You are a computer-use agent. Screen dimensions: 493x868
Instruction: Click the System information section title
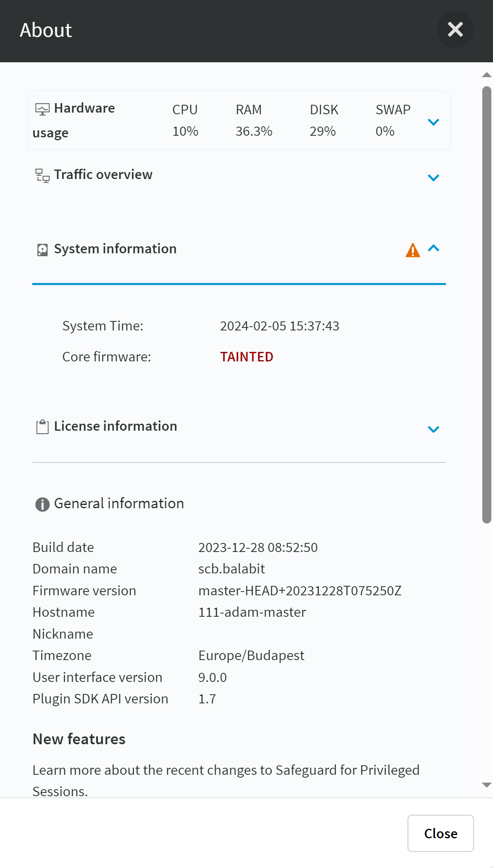[115, 249]
